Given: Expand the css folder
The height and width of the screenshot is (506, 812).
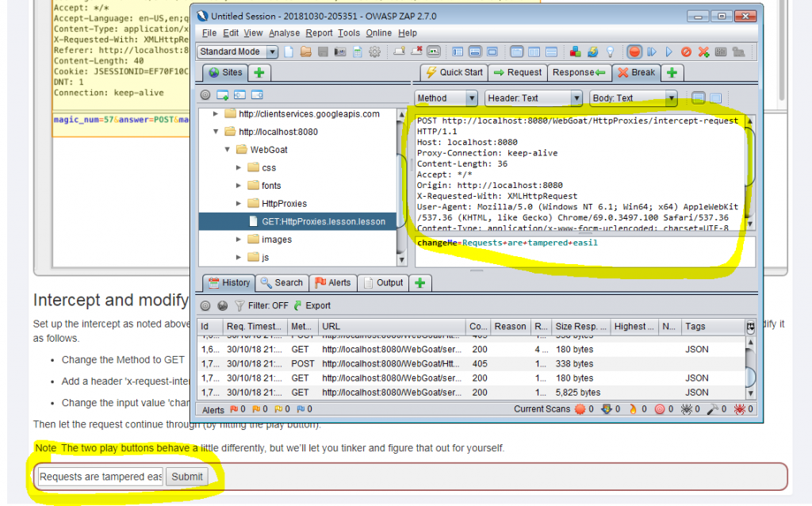Looking at the screenshot, I should [238, 167].
